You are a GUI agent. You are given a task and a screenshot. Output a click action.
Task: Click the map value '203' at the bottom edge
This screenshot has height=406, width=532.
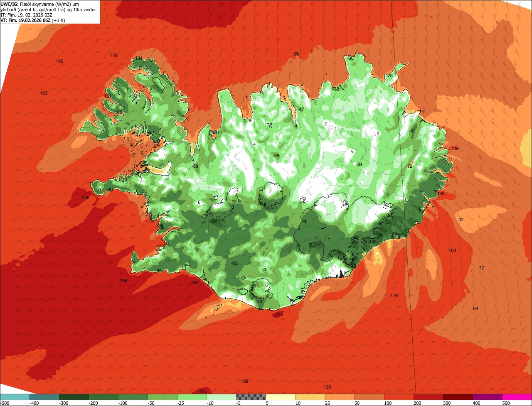pos(202,392)
